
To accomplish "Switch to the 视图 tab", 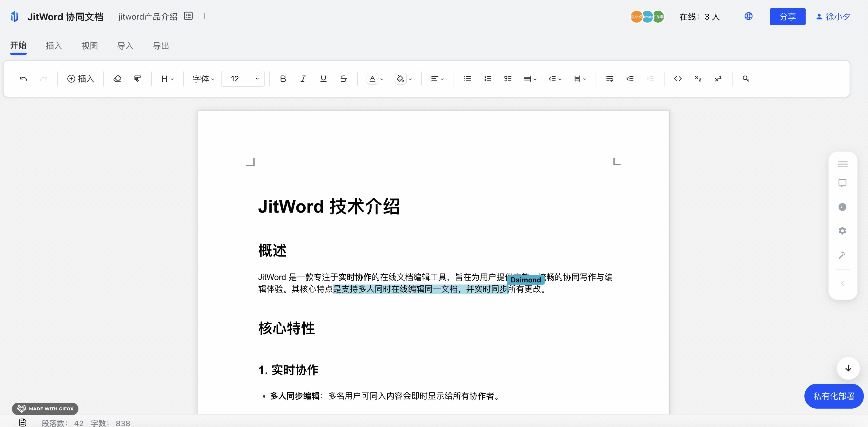I will click(90, 46).
